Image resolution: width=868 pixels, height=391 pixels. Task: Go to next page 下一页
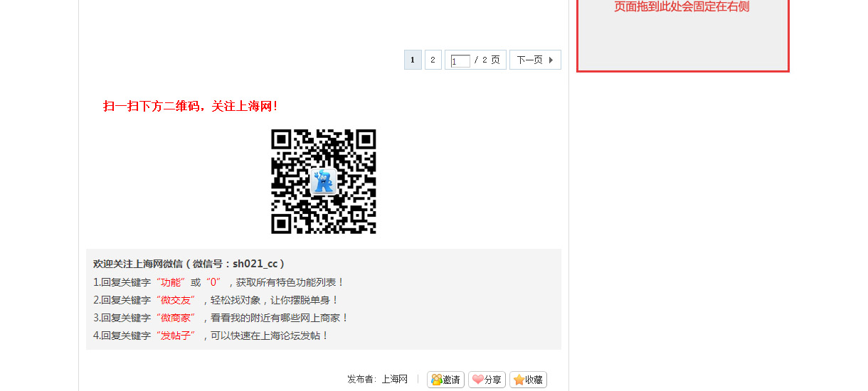(x=535, y=60)
